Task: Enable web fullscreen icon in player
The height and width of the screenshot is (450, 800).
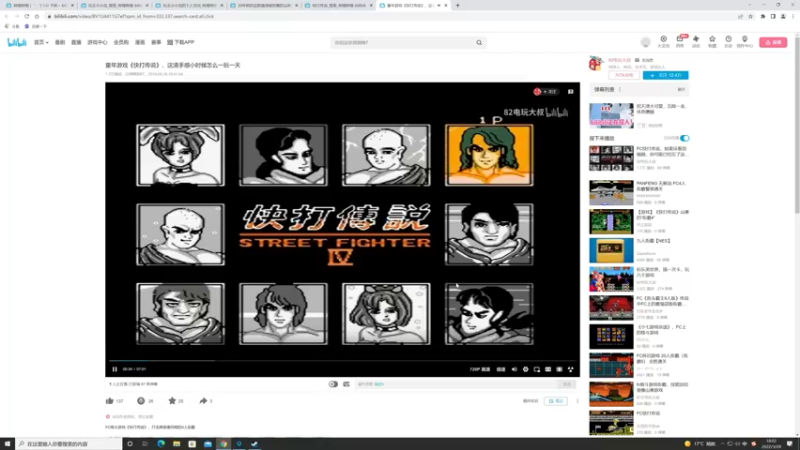Action: [559, 369]
